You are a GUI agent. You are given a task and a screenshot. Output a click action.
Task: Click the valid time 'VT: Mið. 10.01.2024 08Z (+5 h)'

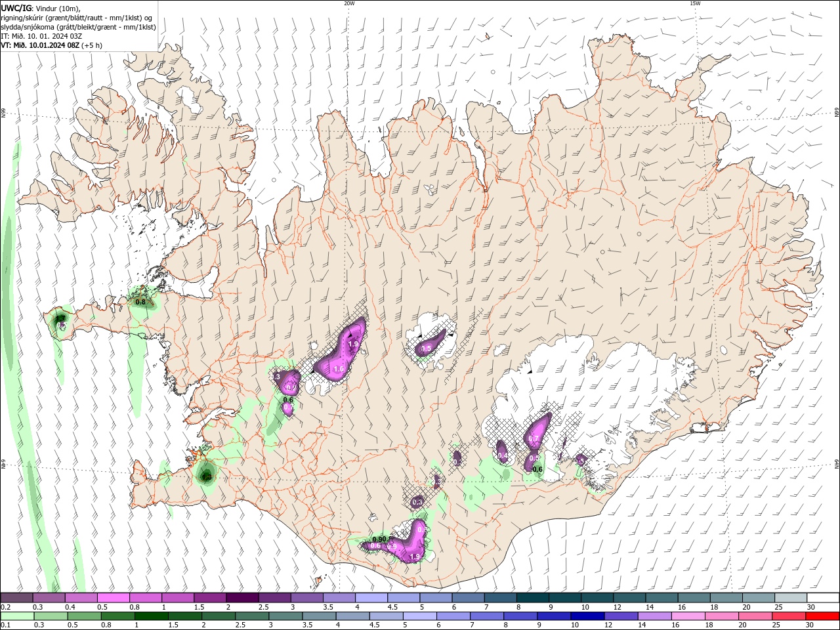pos(51,45)
